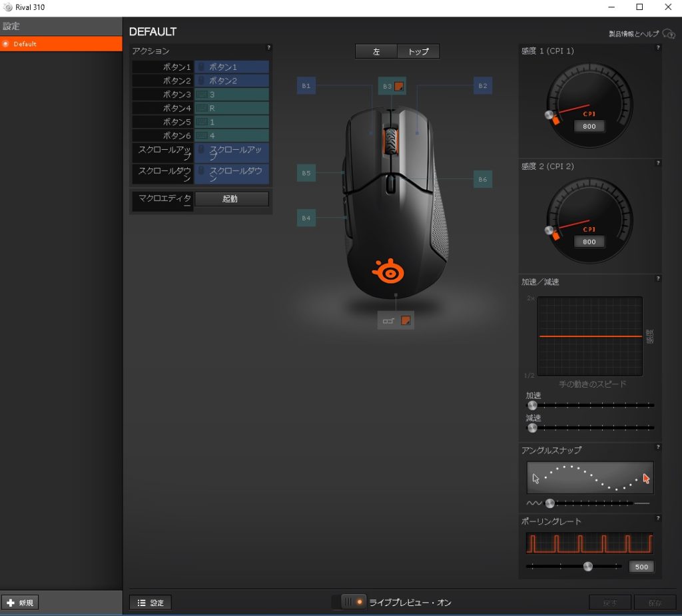The width and height of the screenshot is (682, 616).
Task: Open スクロールアップ action assignment dropdown
Action: 231,153
